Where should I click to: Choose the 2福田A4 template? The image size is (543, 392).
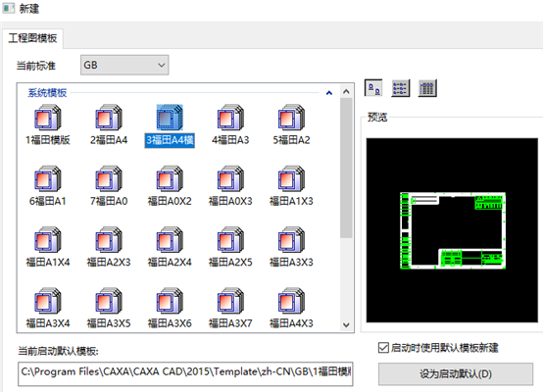[109, 118]
